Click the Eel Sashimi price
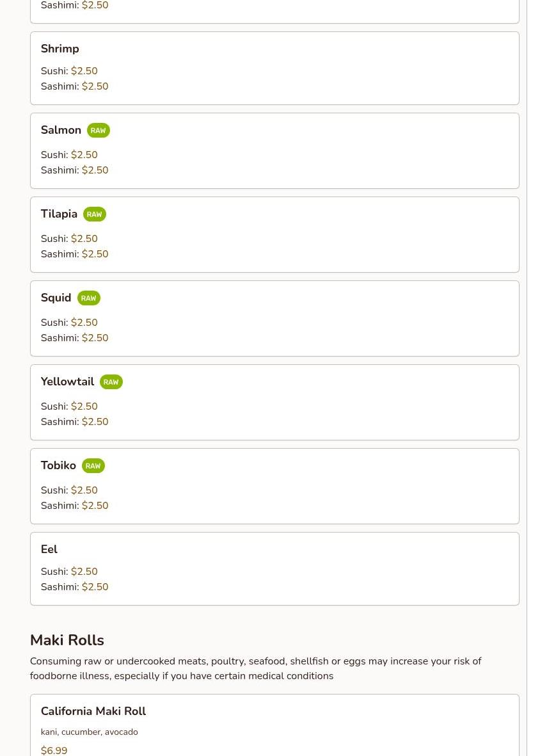This screenshot has width=540, height=756. click(95, 587)
